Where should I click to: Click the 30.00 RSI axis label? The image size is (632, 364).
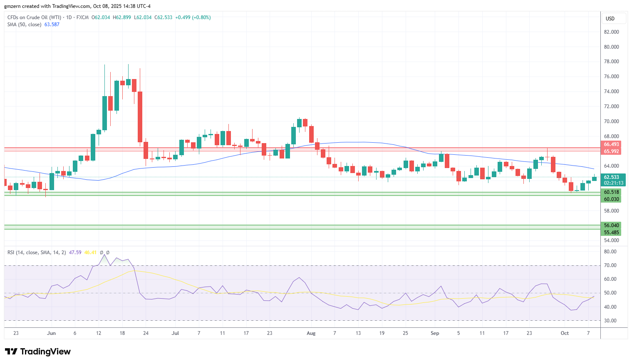610,321
